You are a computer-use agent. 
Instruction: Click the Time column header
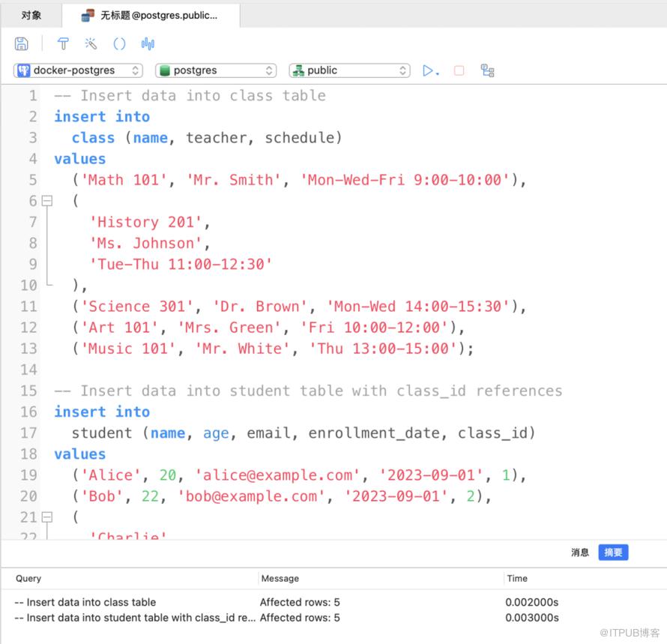click(x=517, y=579)
